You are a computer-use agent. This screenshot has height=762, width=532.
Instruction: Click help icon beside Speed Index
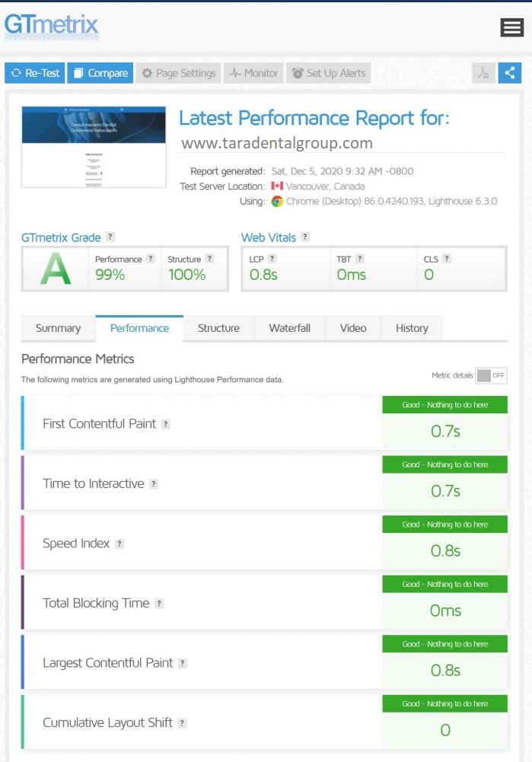[x=119, y=544]
